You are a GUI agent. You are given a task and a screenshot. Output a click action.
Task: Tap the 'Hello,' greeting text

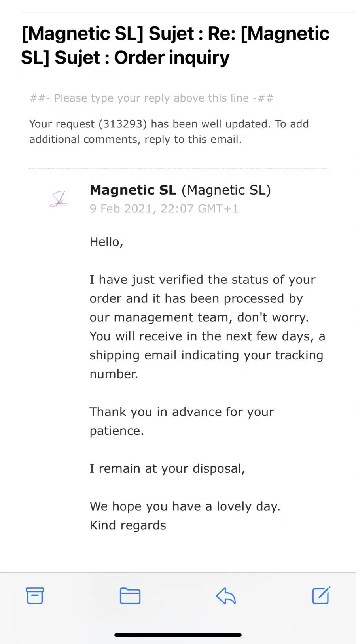pyautogui.click(x=106, y=242)
